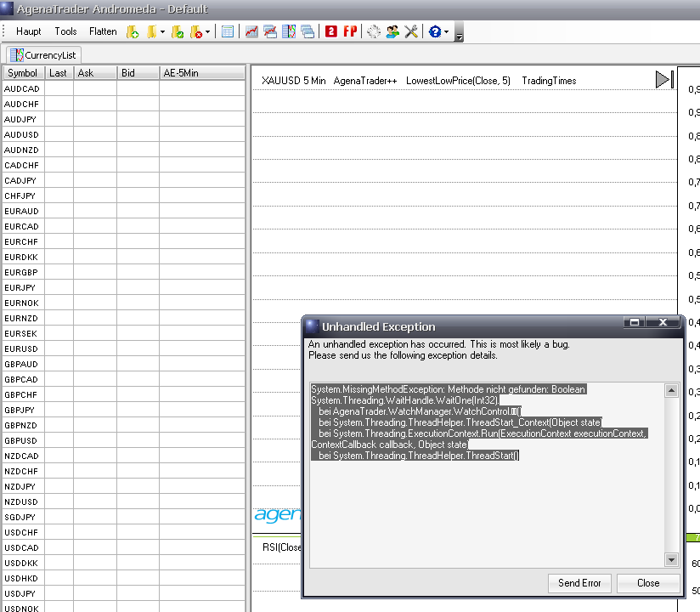
Task: Expand the blue help icon dropdown
Action: [x=447, y=32]
